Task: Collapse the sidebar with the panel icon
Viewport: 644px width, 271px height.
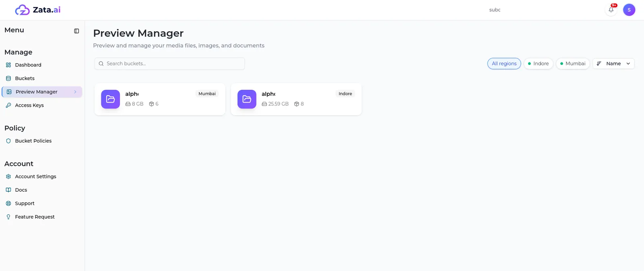Action: 76,31
